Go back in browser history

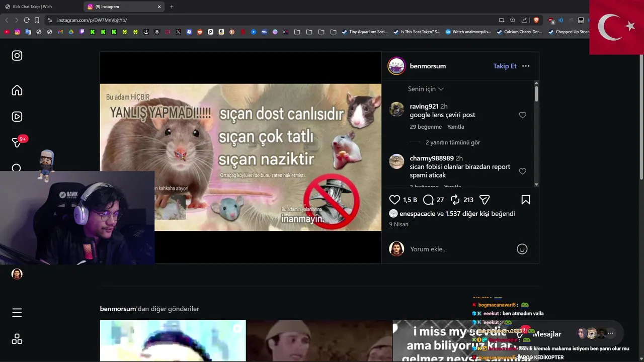click(x=7, y=20)
